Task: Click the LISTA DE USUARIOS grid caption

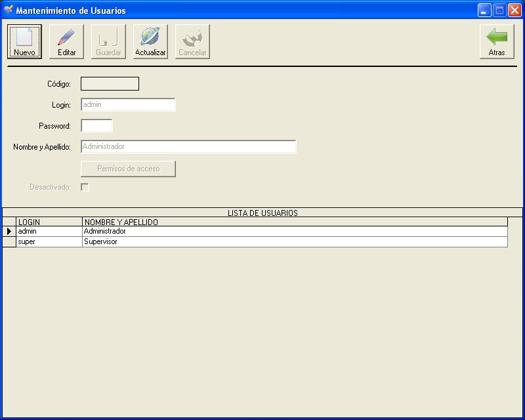Action: [262, 213]
